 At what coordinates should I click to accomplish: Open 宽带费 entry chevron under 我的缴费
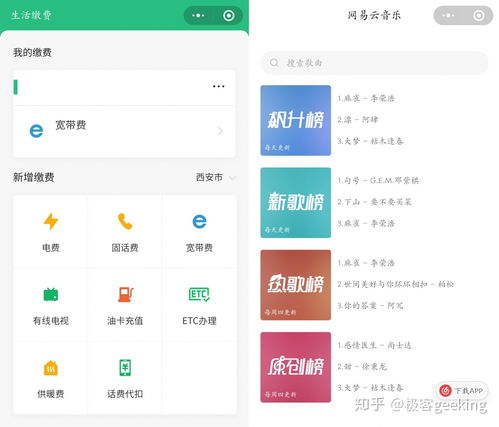point(220,131)
